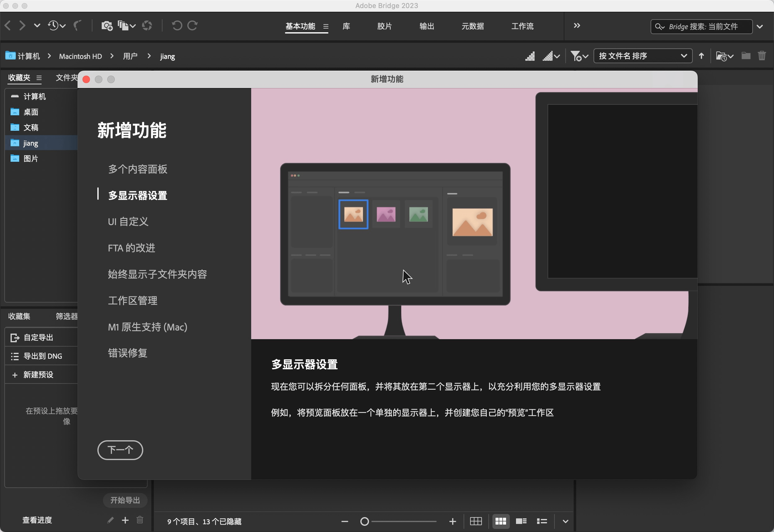The image size is (774, 532).
Task: Create a new folder with the folder icon
Action: pos(746,56)
